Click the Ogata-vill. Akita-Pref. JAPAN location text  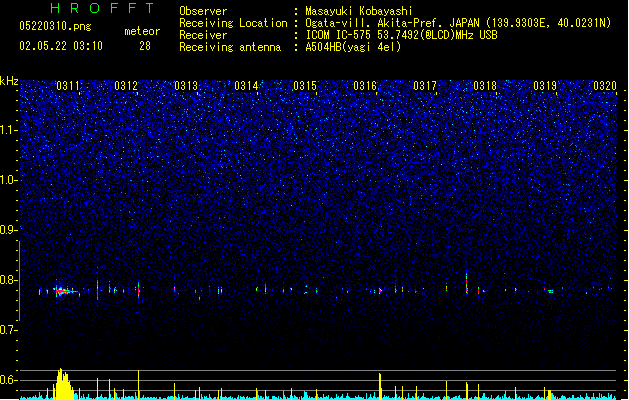458,23
